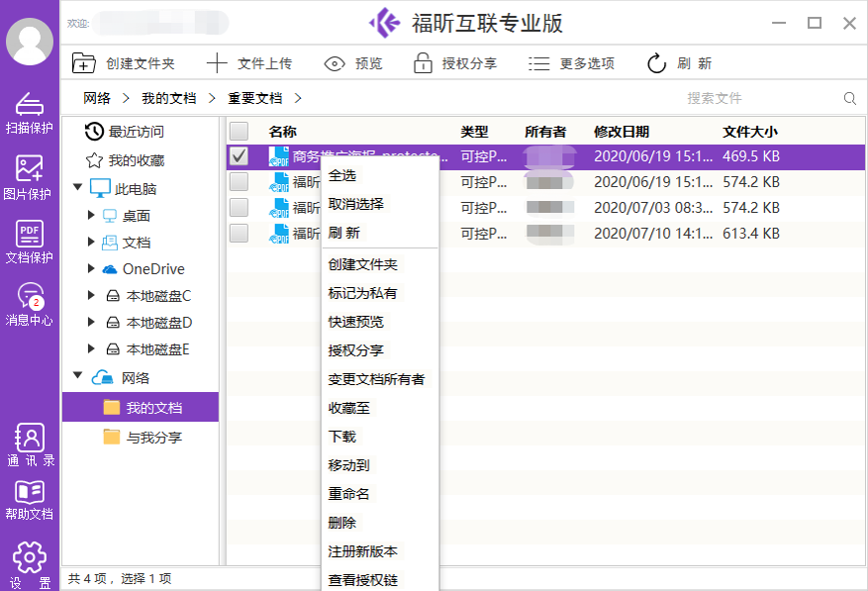Expand the 桌面 tree node arrow
The width and height of the screenshot is (868, 591).
pos(91,215)
